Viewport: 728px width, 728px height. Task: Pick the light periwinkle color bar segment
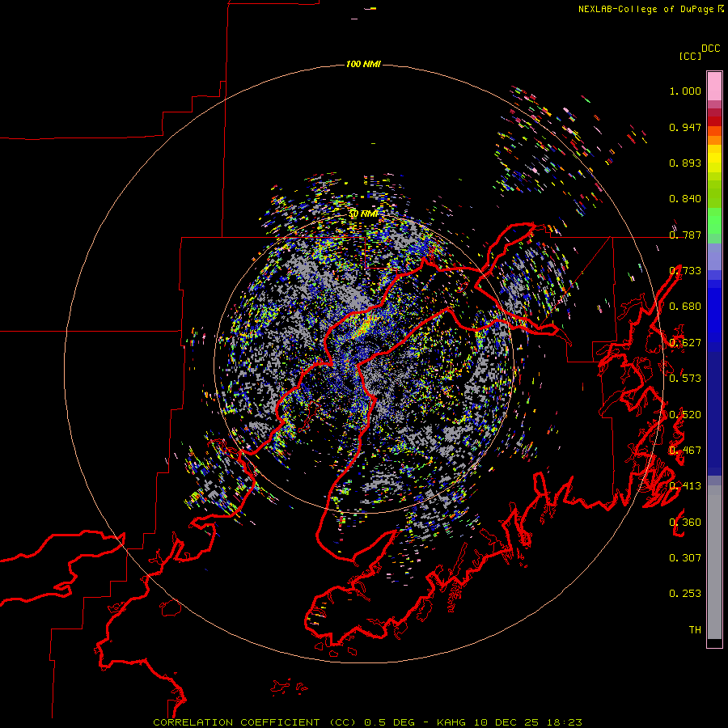(x=714, y=256)
